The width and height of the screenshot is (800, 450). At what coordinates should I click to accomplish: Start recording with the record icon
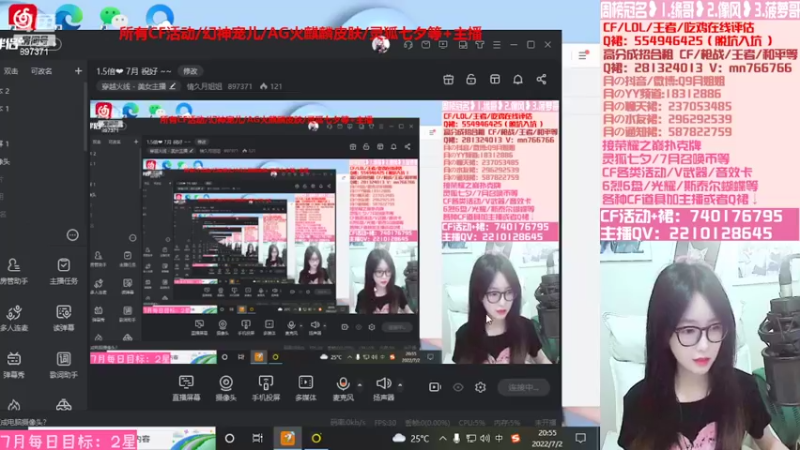click(435, 387)
